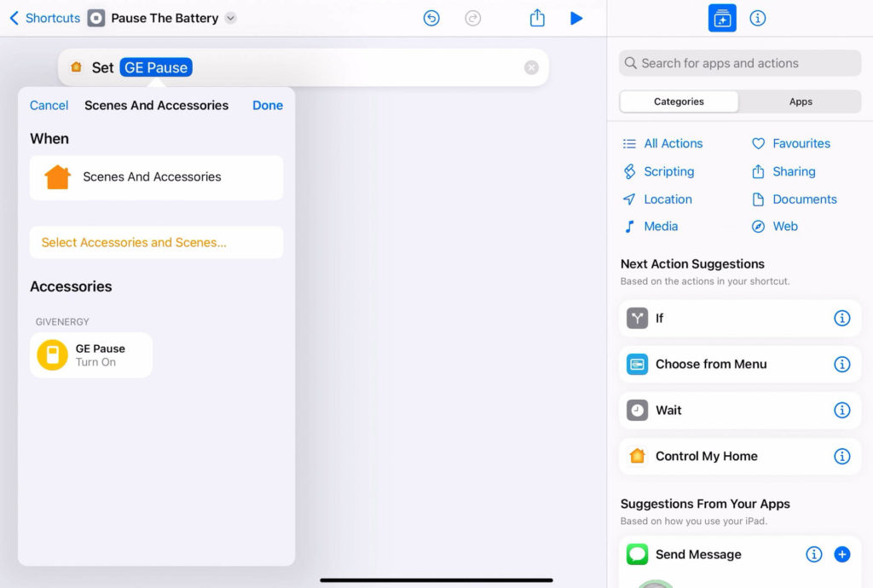Open the share sheet icon
The width and height of the screenshot is (873, 588).
(537, 18)
